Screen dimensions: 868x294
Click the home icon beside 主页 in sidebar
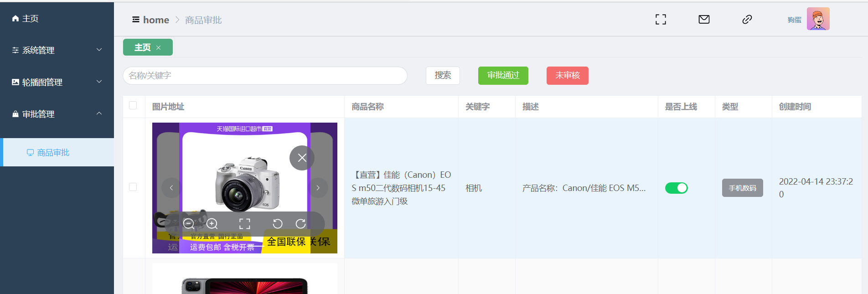[15, 19]
